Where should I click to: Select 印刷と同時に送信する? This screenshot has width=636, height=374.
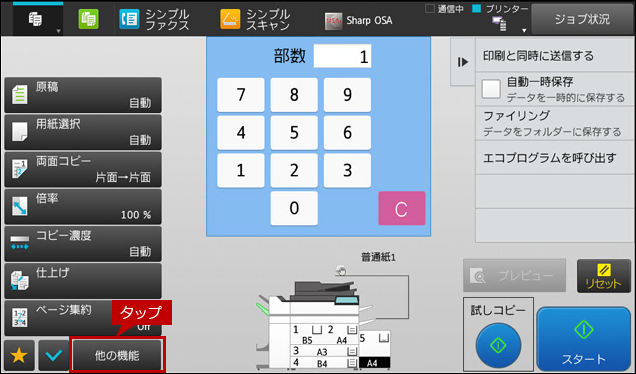coord(554,56)
